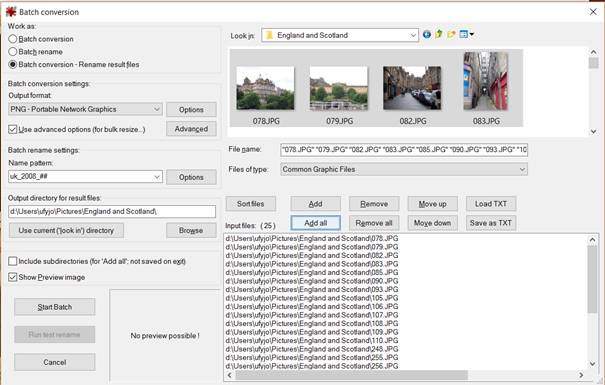The width and height of the screenshot is (605, 385).
Task: Click Move down button
Action: [x=433, y=223]
